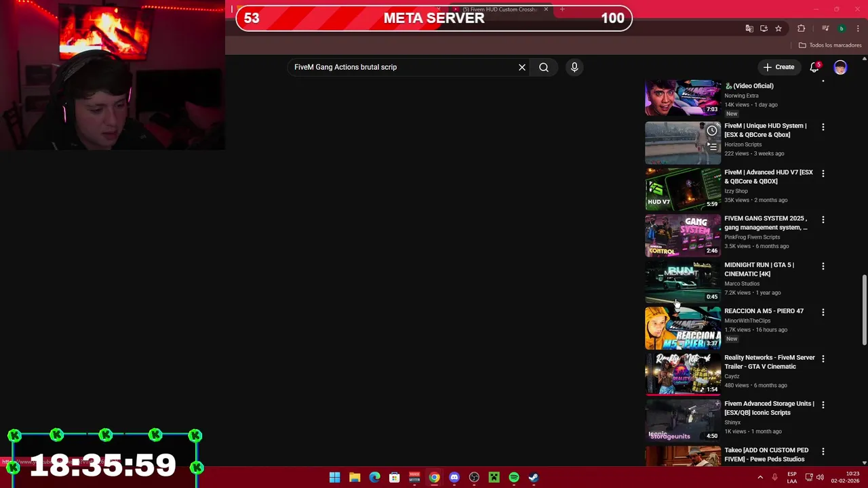Open options for REACCION A M5 video
This screenshot has height=488, width=868.
(x=823, y=312)
